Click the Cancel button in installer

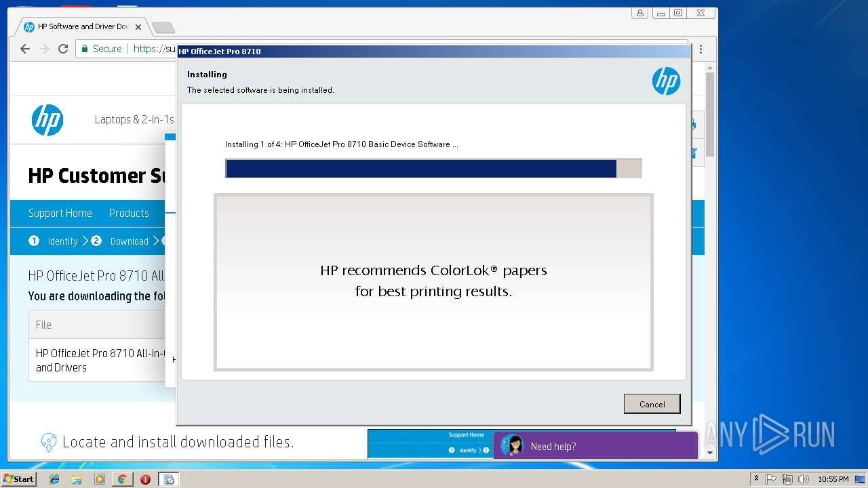coord(652,404)
